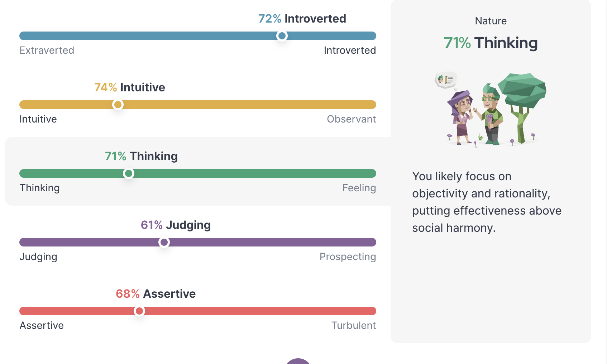Click the "Extraverted" label under blue bar
Viewport: 607px width, 364px height.
(x=47, y=50)
